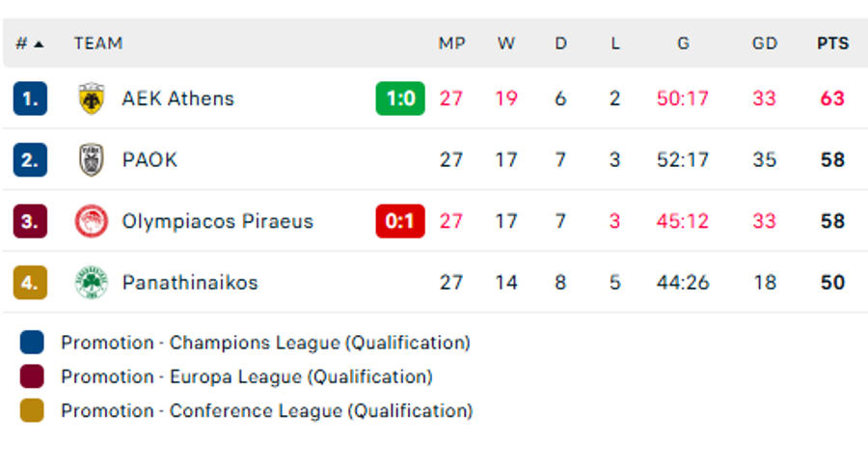
Task: Click the blue rank 2 badge
Action: pos(30,160)
